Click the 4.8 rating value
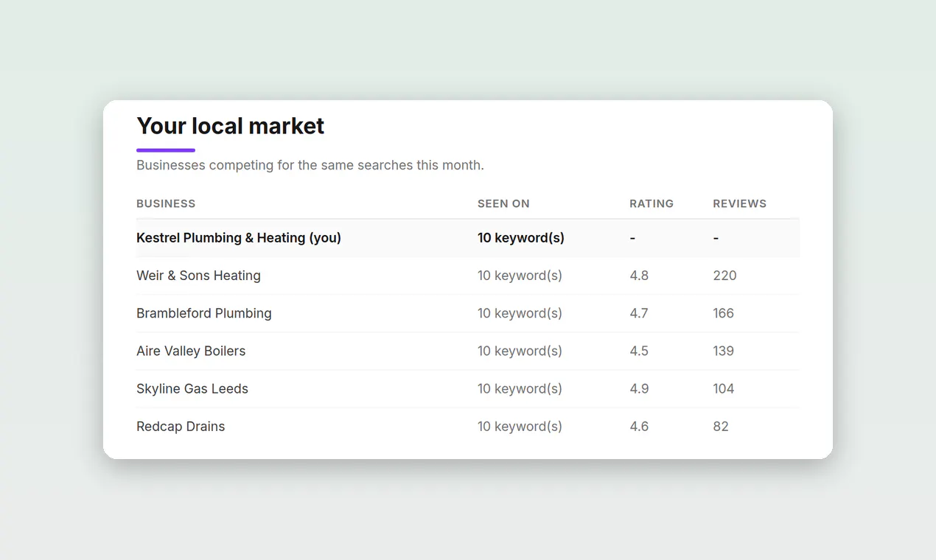Image resolution: width=936 pixels, height=560 pixels. [639, 276]
